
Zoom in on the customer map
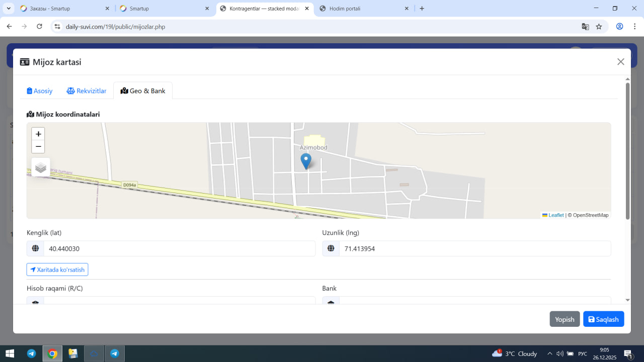click(x=38, y=134)
